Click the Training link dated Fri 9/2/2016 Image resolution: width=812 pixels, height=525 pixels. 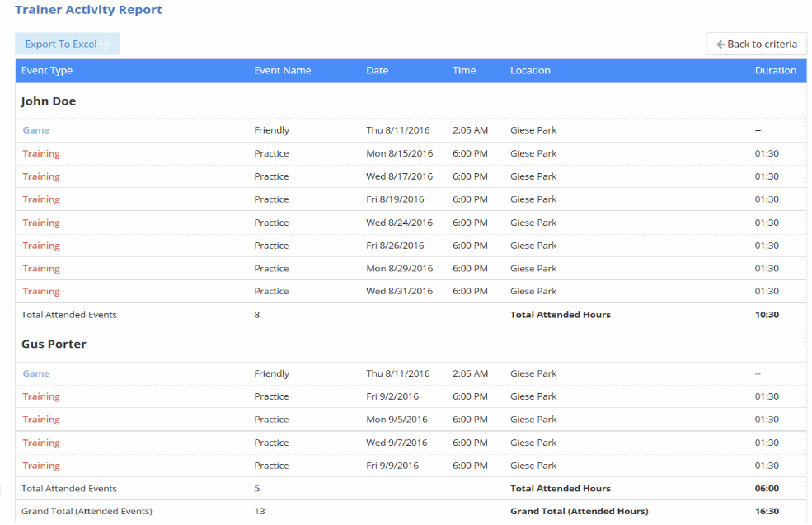point(41,396)
